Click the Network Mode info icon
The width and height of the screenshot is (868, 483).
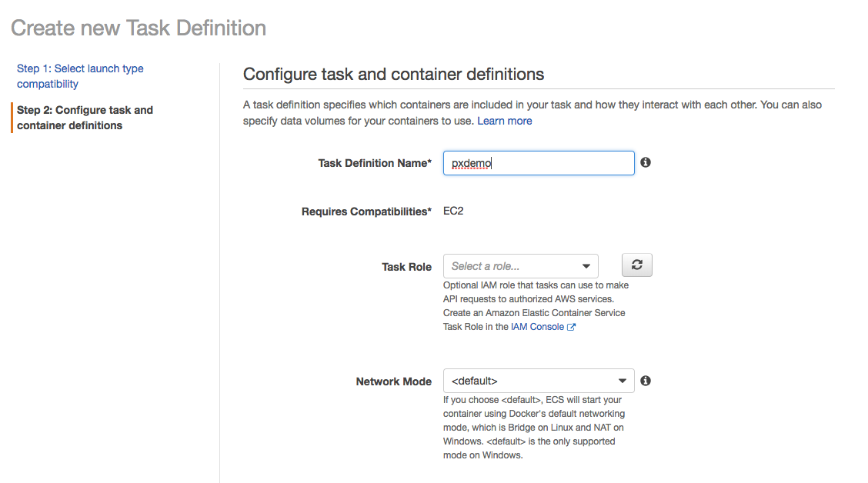click(x=646, y=380)
